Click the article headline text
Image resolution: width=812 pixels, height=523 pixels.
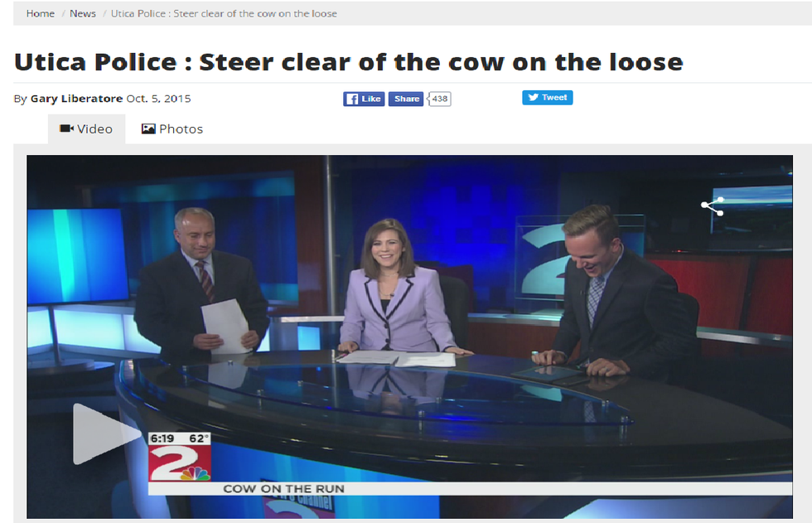pos(349,62)
